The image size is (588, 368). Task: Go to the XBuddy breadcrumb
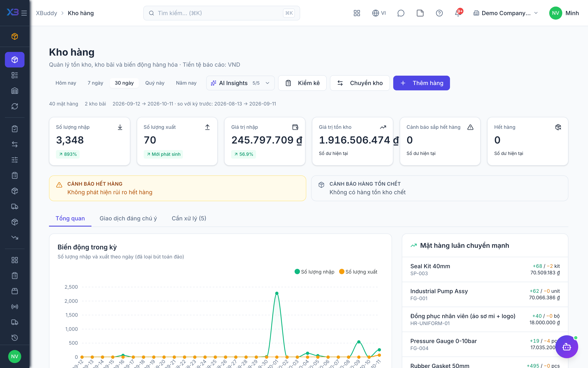[47, 13]
